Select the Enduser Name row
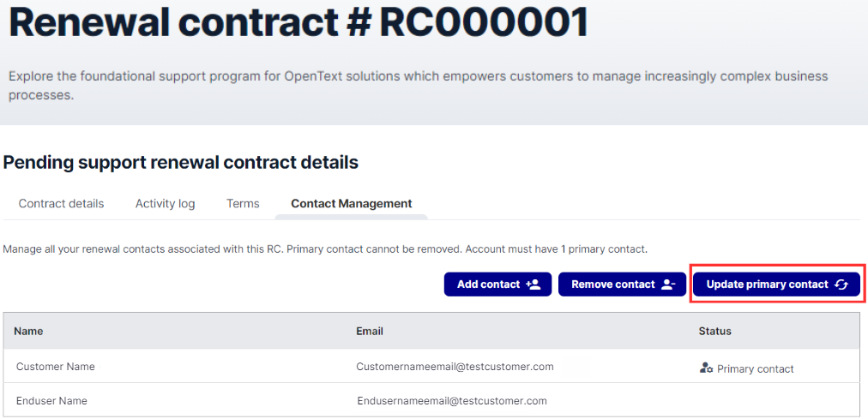 [432, 399]
